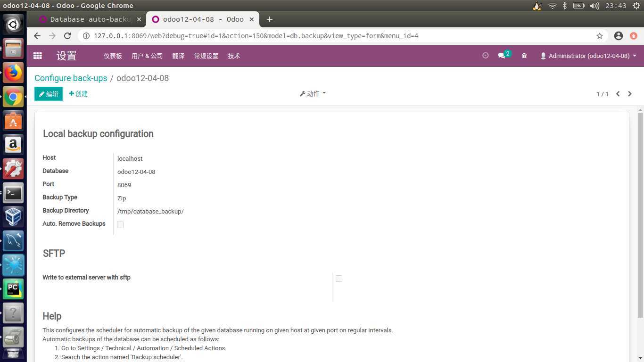Open Administrator user menu dropdown
The image size is (644, 362).
coord(588,56)
